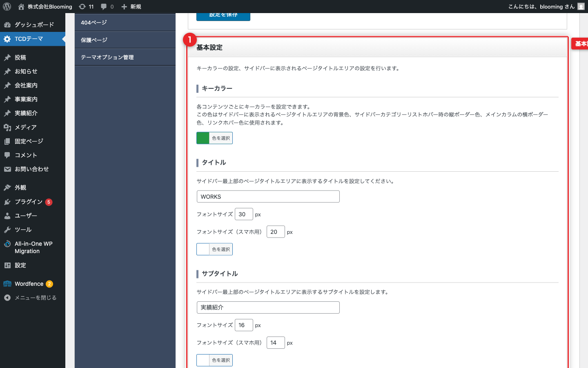Pick the white タイトル color swatch

[203, 249]
